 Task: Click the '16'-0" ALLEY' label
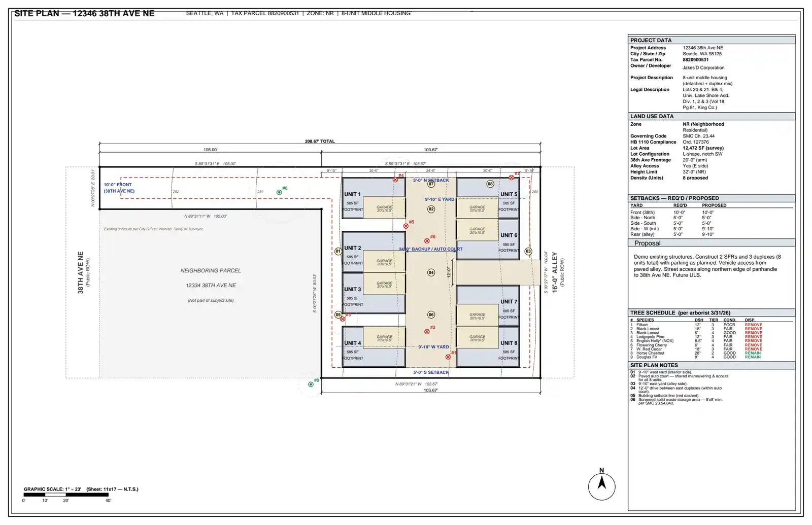point(555,272)
